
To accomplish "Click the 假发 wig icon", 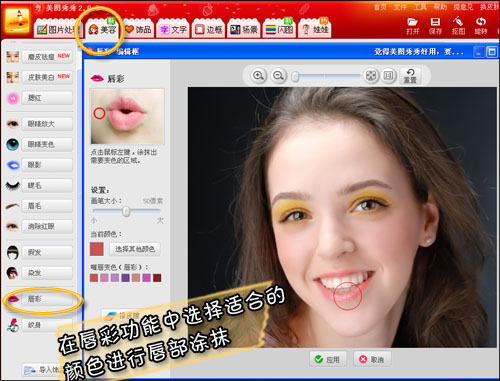I will point(13,252).
